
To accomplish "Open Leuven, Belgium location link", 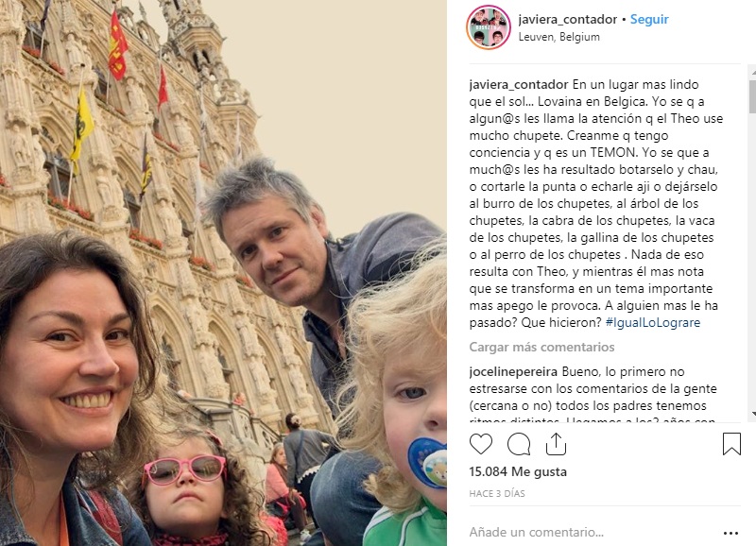I will point(558,37).
